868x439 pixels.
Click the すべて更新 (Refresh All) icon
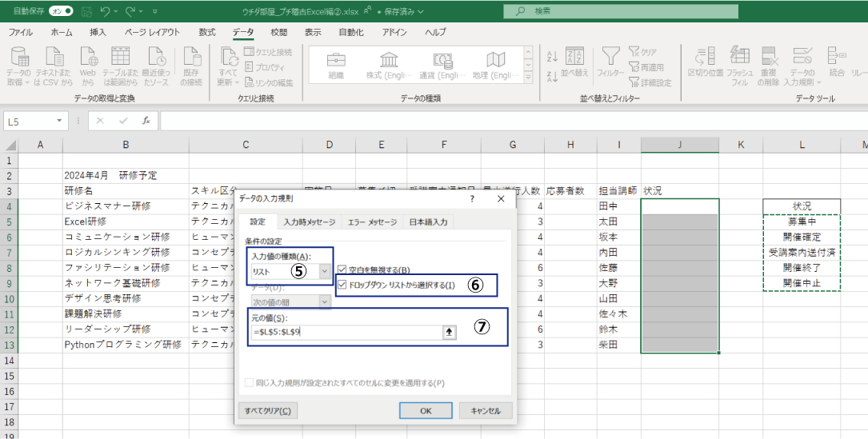tap(228, 57)
